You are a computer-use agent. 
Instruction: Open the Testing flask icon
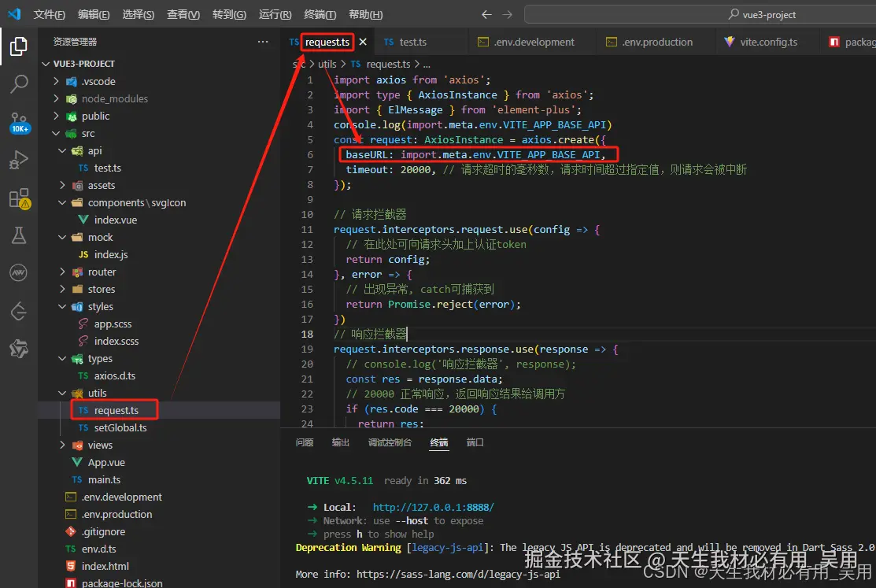click(x=19, y=235)
